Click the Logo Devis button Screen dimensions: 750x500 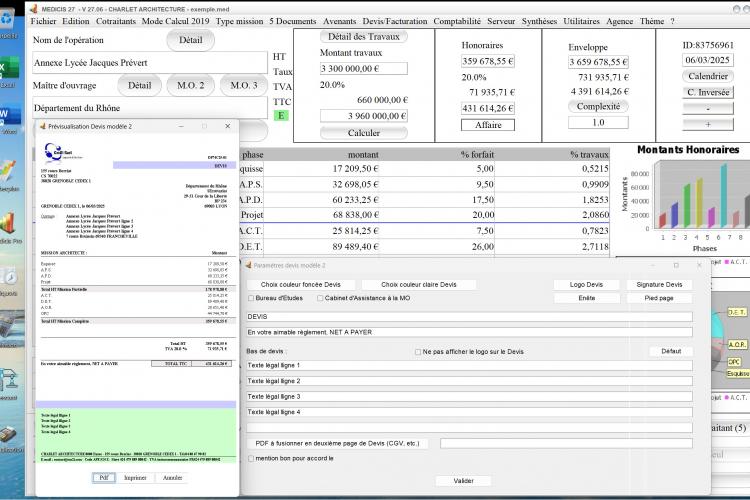tap(586, 285)
